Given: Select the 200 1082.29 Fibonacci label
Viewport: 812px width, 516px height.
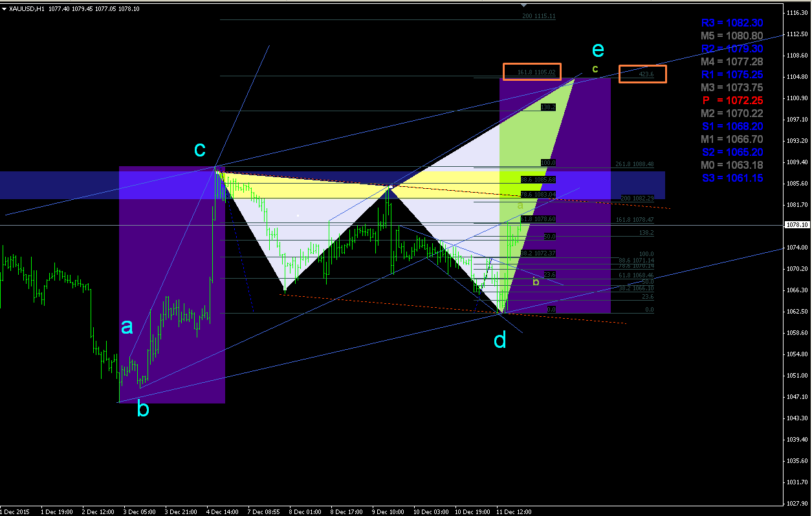Looking at the screenshot, I should (x=637, y=198).
